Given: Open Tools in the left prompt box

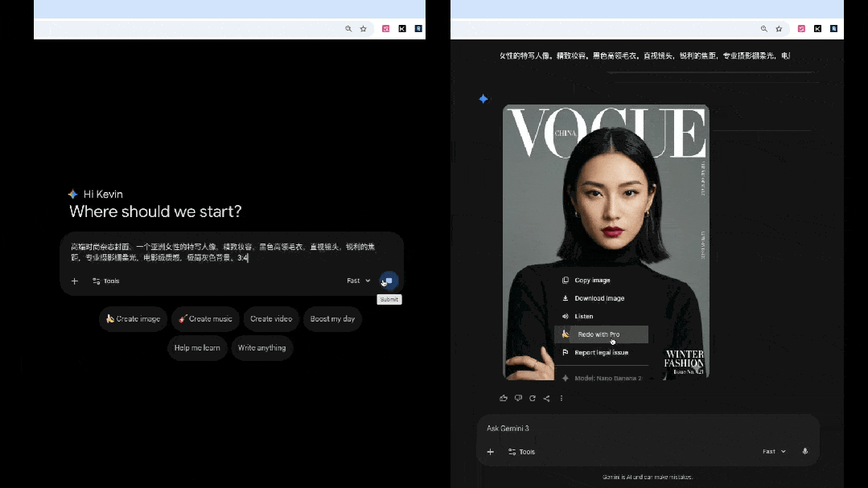Looking at the screenshot, I should coord(106,281).
